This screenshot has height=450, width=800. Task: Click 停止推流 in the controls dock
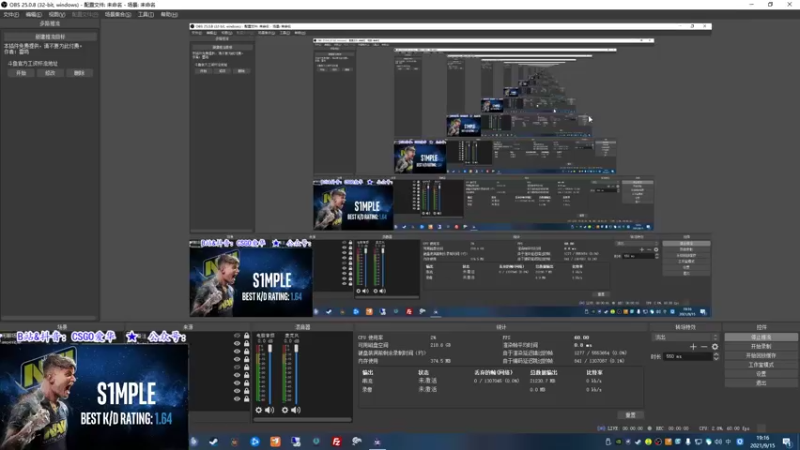coord(761,337)
